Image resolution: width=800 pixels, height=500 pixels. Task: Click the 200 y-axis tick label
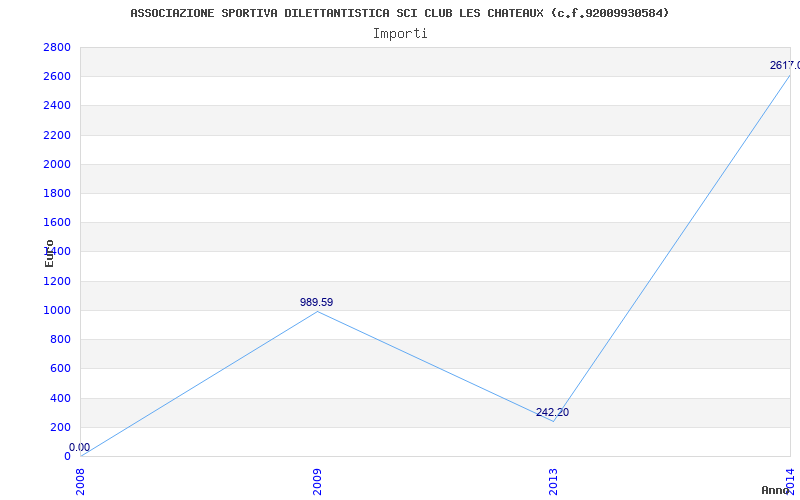[x=60, y=427]
